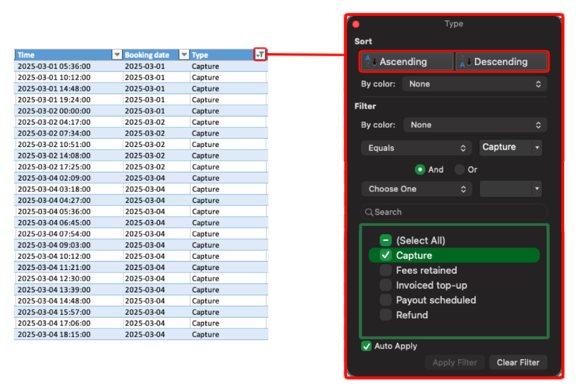Viewport: 577px width, 392px height.
Task: Select cell 2025-03-04 04:27:00
Action: (69, 200)
